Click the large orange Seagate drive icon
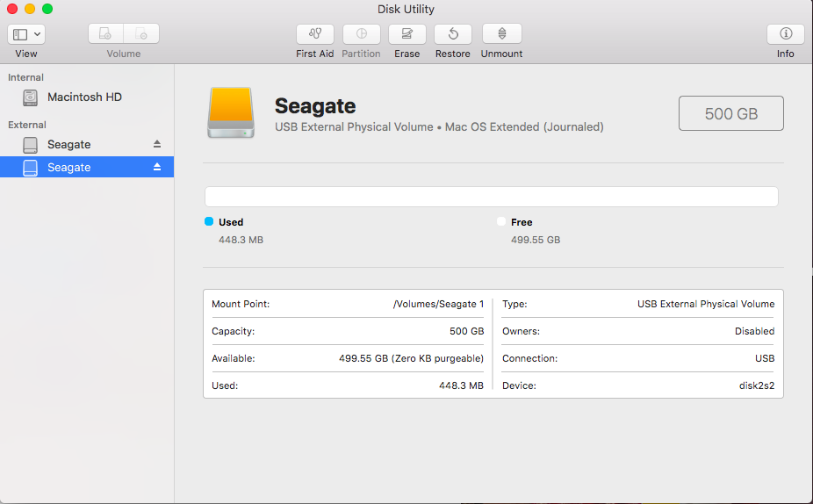Viewport: 813px width, 504px height. pos(231,112)
